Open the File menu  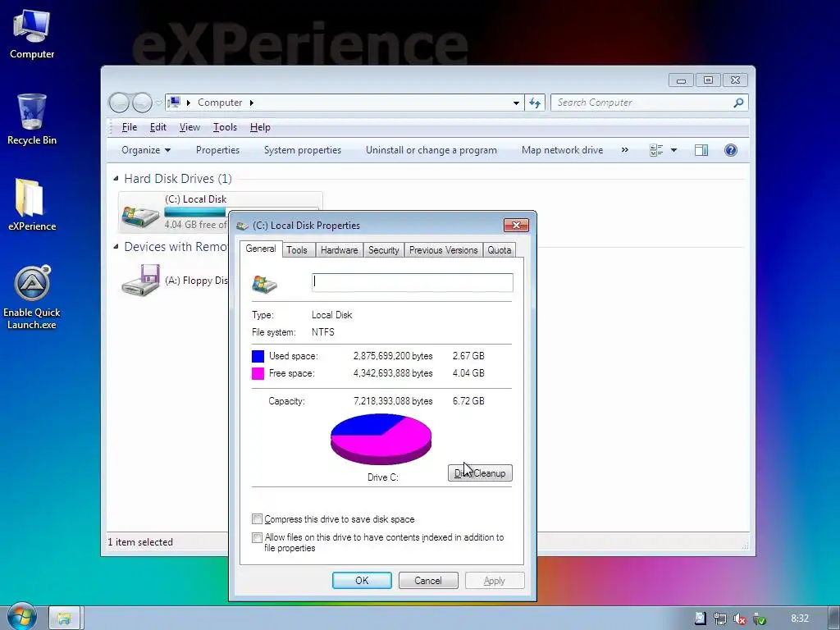point(129,127)
